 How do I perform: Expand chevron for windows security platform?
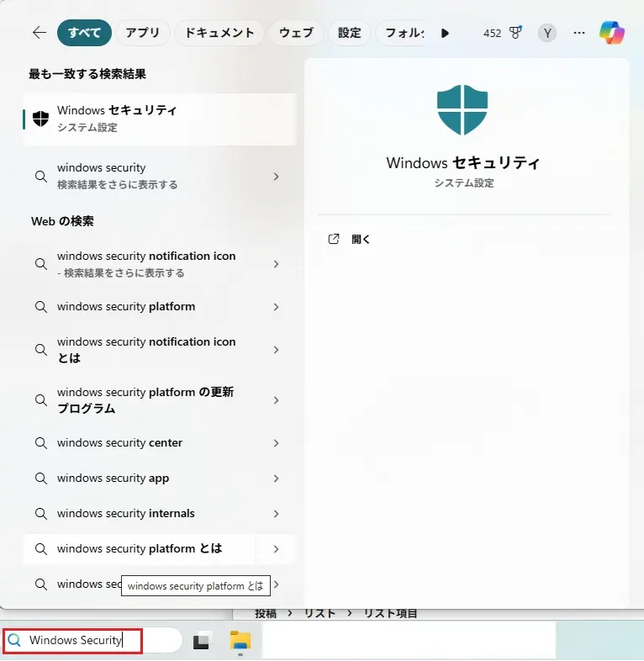(276, 307)
